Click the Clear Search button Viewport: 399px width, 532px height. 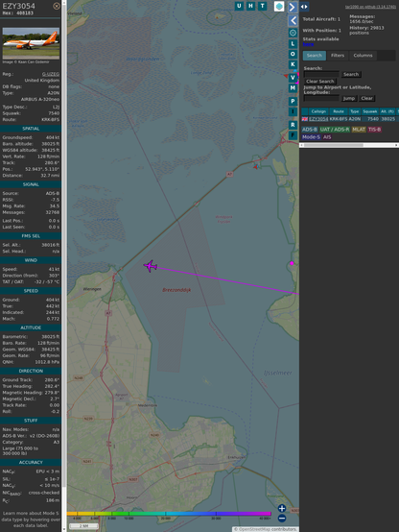pyautogui.click(x=320, y=82)
